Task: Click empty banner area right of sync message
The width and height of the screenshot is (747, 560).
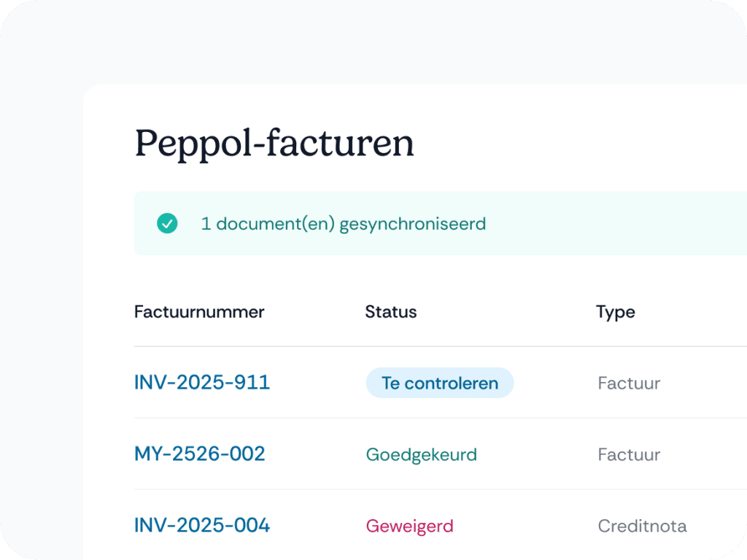Action: [620, 223]
